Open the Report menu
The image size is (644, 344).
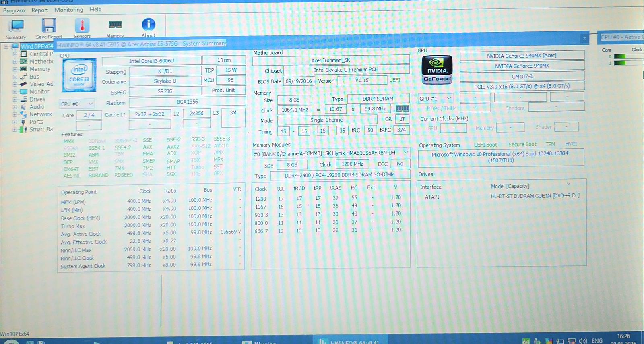pos(40,10)
